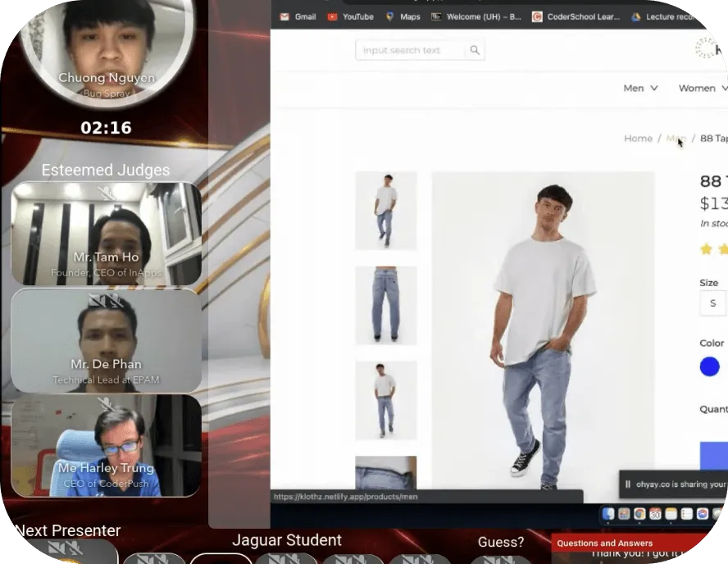Select the back-view jeans thumbnail
728x564 pixels.
tap(385, 305)
